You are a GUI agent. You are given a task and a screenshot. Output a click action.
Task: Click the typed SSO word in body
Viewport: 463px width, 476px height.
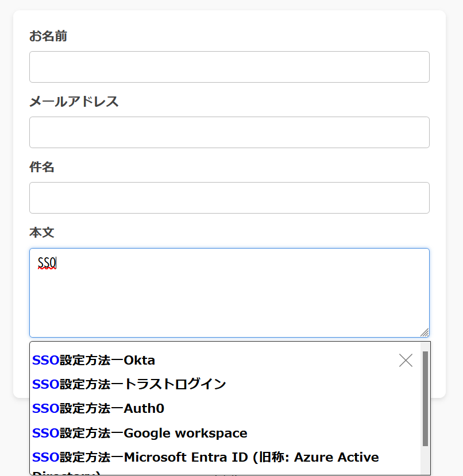tap(47, 263)
